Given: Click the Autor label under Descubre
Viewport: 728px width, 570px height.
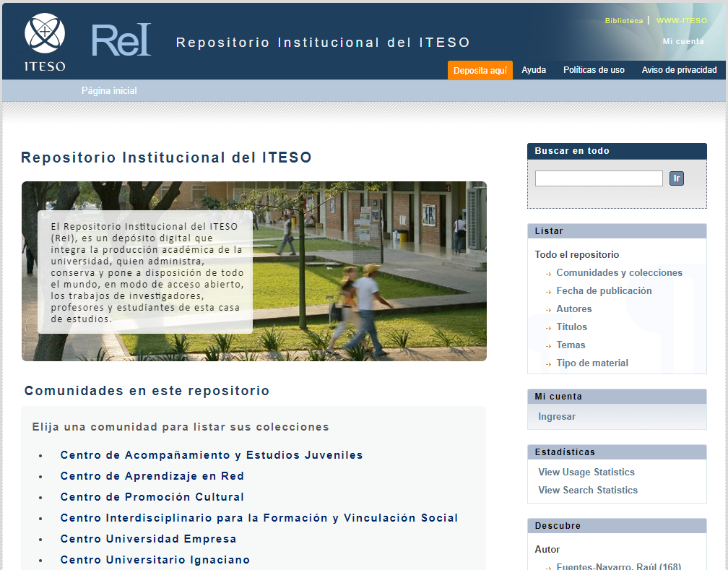Looking at the screenshot, I should (x=547, y=550).
